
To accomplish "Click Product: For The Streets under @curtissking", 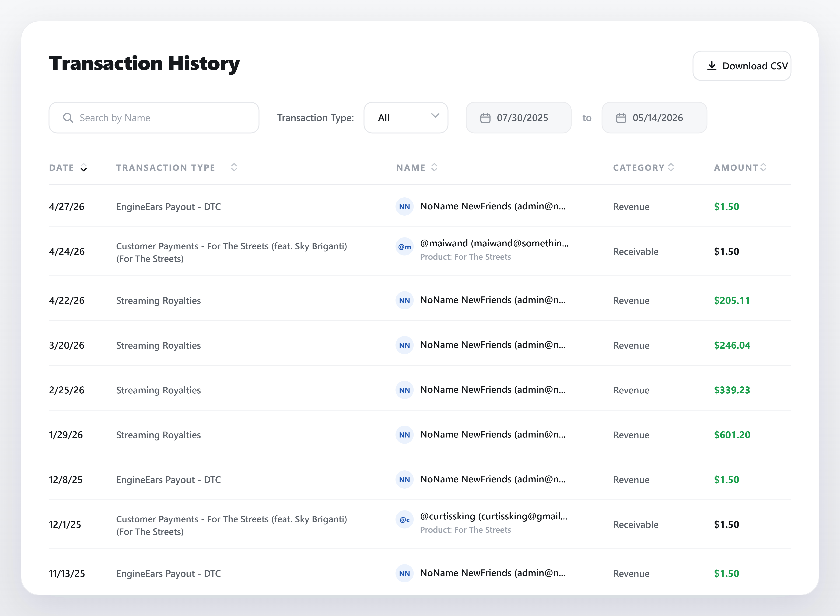I will click(465, 530).
